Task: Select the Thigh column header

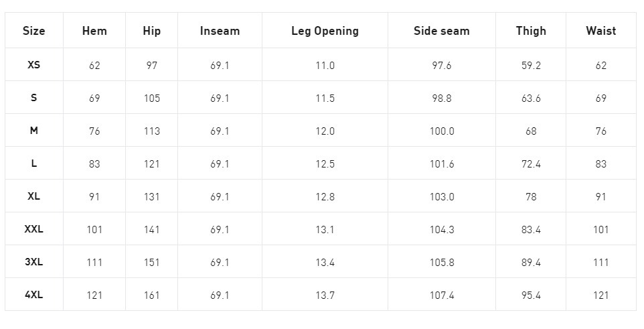Action: coord(531,31)
